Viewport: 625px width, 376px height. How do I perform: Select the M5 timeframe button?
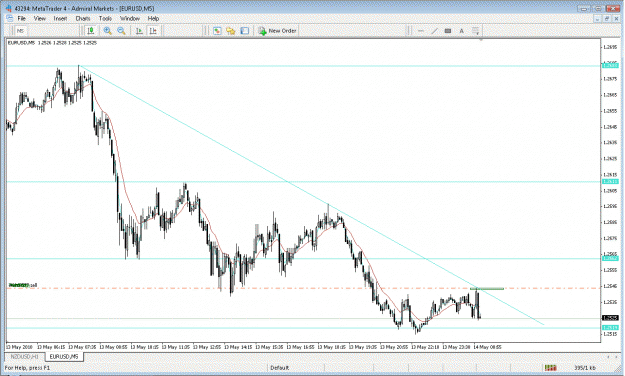[x=20, y=31]
